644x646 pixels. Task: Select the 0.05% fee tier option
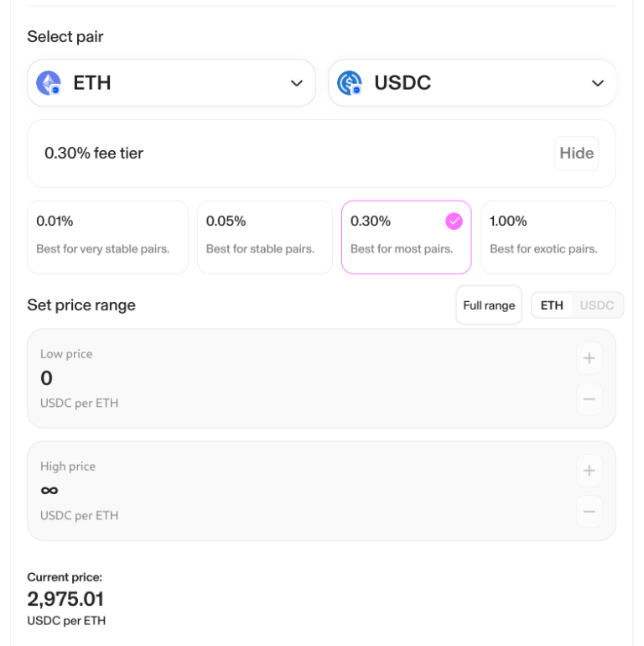click(x=264, y=237)
